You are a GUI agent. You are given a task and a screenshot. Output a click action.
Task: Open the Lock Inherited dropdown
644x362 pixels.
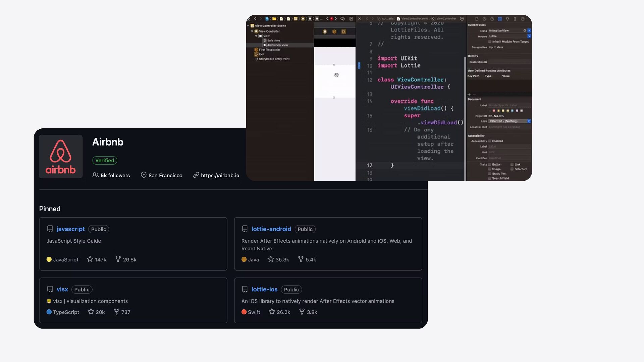(529, 121)
